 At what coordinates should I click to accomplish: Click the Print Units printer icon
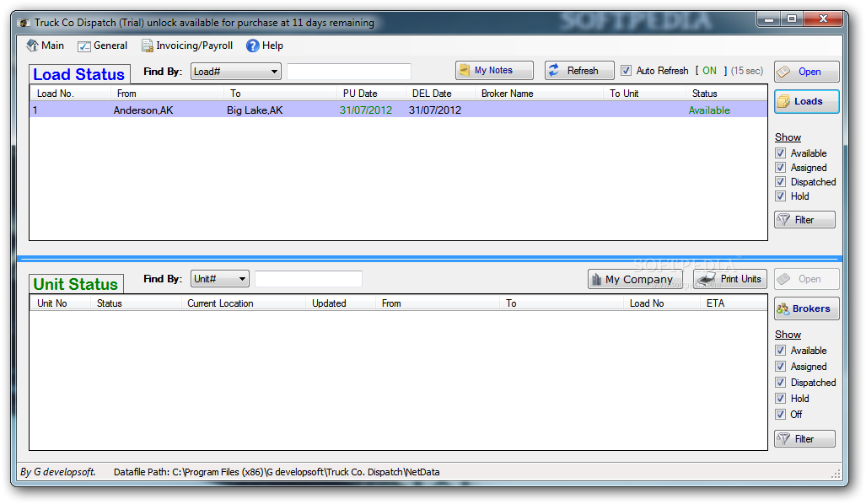(x=707, y=279)
